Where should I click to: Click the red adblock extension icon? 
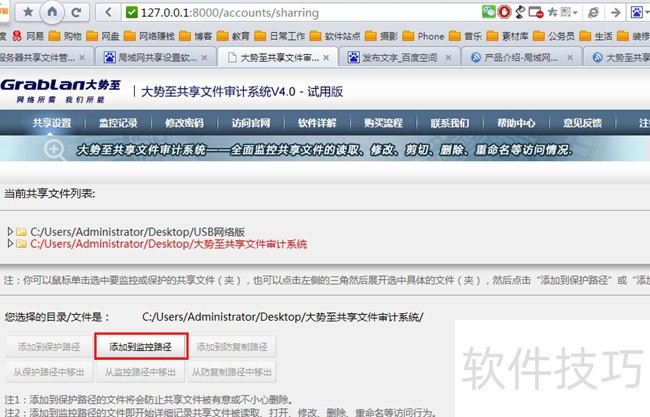[x=504, y=12]
